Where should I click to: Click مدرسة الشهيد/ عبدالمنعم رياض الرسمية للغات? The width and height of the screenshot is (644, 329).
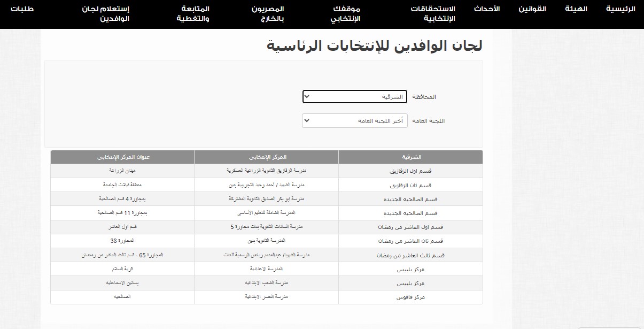(x=266, y=255)
